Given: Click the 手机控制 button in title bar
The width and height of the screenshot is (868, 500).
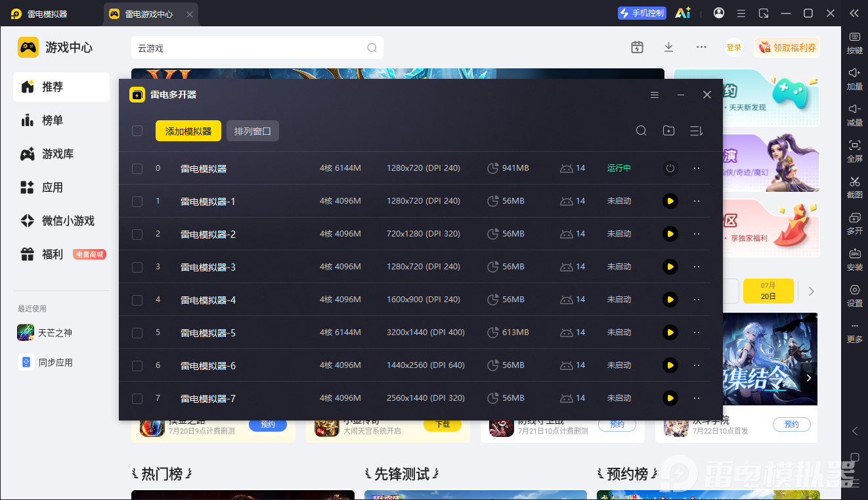Looking at the screenshot, I should coord(642,13).
